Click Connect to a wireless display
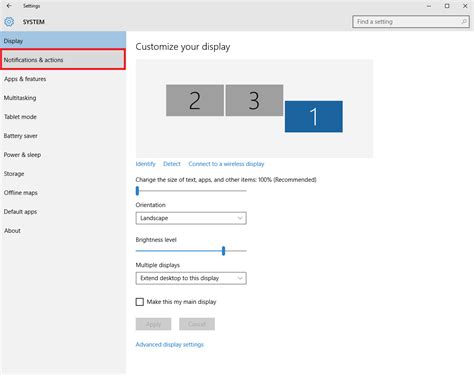Image resolution: width=474 pixels, height=375 pixels. tap(226, 164)
